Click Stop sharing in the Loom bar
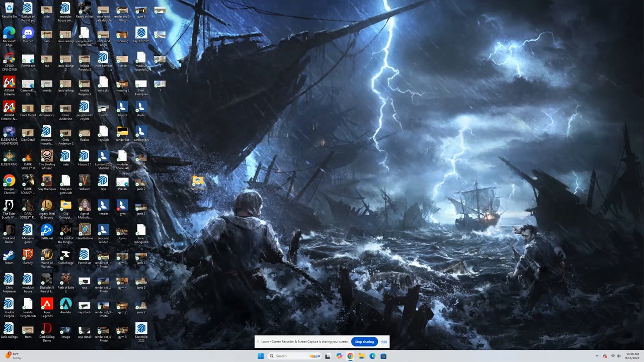The image size is (644, 362). click(364, 342)
